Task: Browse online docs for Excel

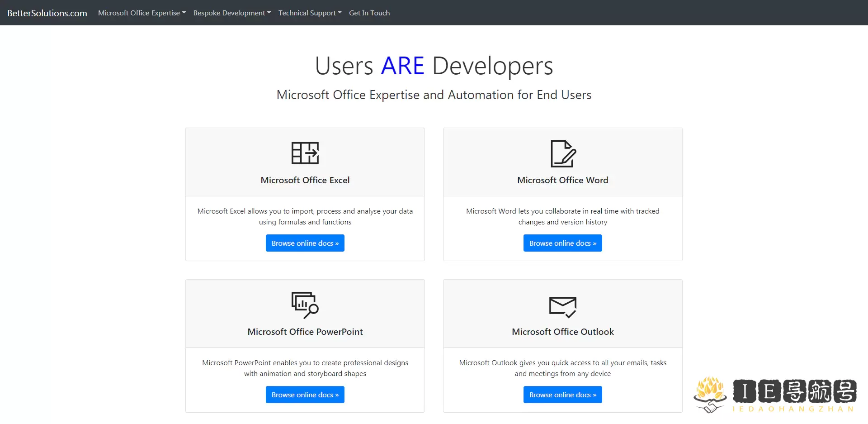Action: [x=305, y=243]
